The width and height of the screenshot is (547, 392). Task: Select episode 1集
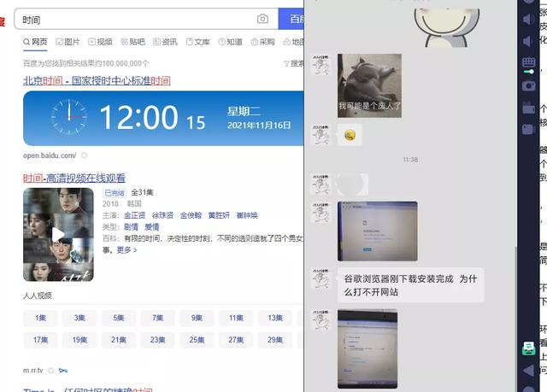(x=40, y=318)
